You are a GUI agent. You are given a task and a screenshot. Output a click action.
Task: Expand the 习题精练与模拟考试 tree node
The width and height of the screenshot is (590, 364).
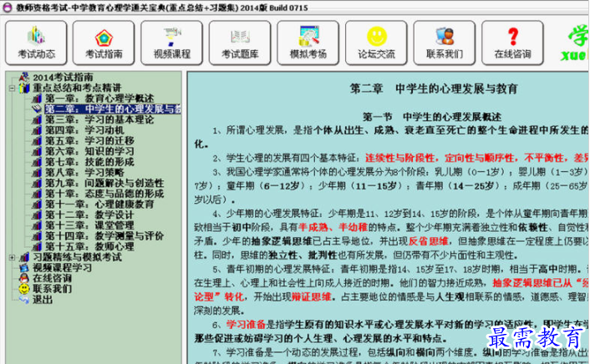tap(12, 258)
